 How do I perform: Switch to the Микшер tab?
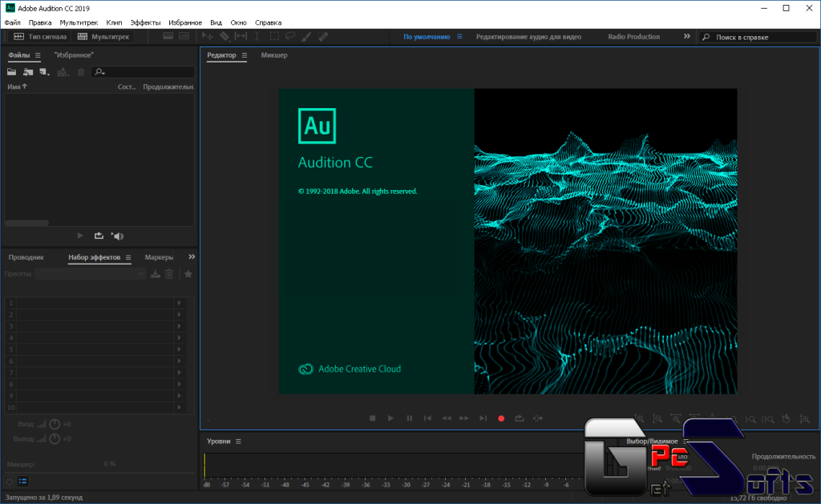click(274, 55)
